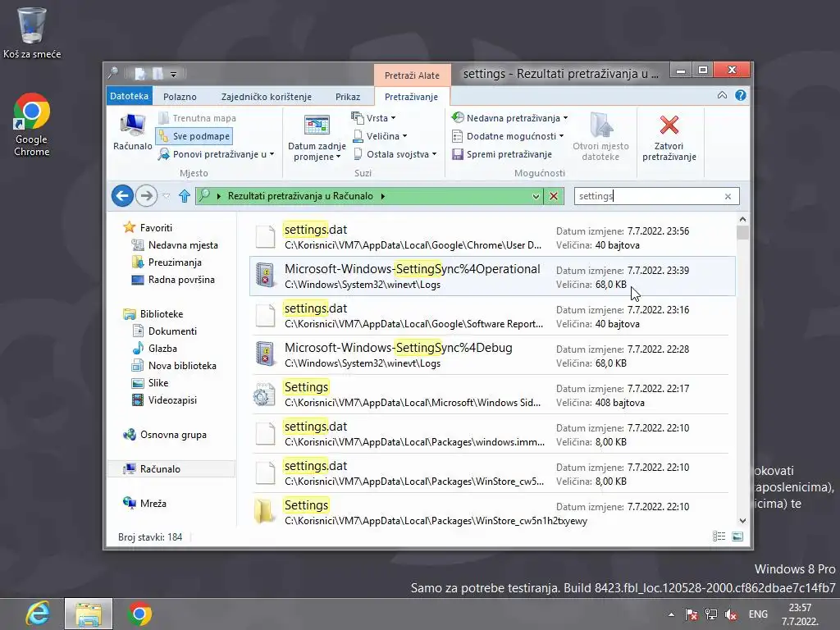Open Glazba library

[154, 348]
